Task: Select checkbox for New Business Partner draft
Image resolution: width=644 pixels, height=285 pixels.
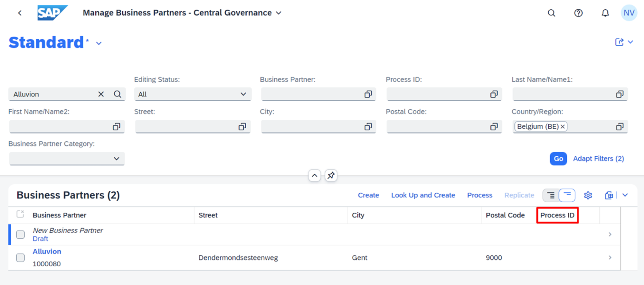Action: point(20,234)
